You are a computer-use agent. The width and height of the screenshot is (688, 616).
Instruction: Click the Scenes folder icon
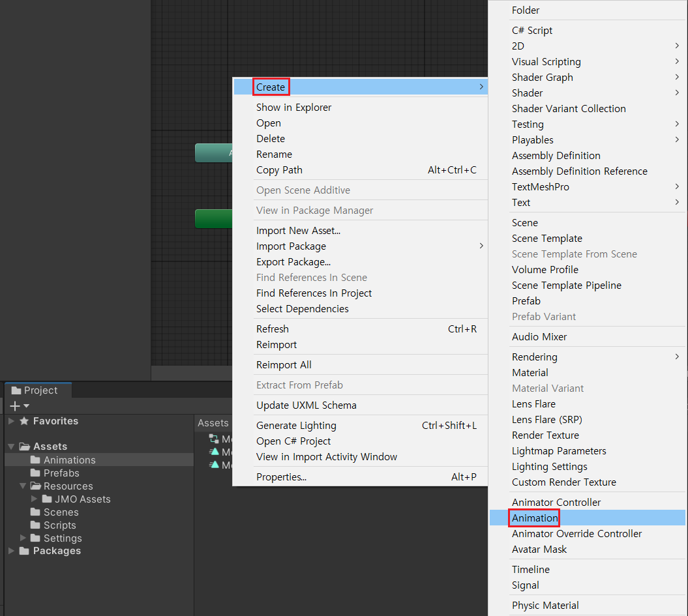[35, 512]
